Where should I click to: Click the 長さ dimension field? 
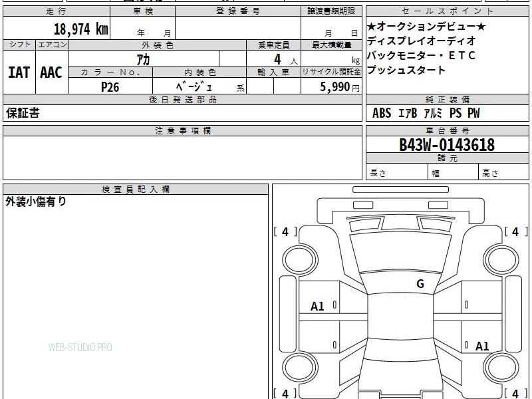point(397,173)
